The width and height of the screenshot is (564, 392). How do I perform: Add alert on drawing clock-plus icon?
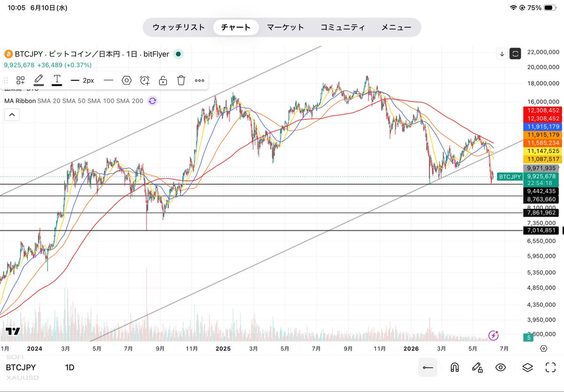[x=145, y=80]
